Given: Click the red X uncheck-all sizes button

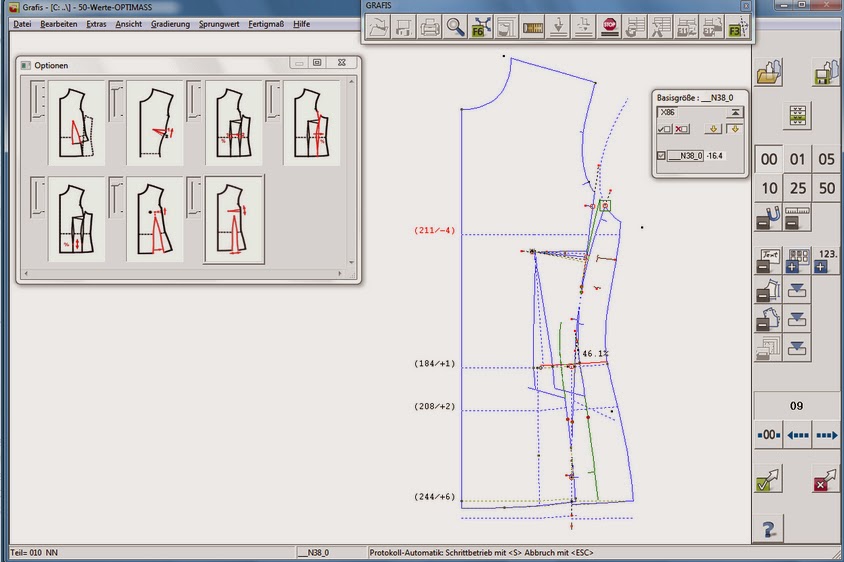Looking at the screenshot, I should [x=682, y=129].
